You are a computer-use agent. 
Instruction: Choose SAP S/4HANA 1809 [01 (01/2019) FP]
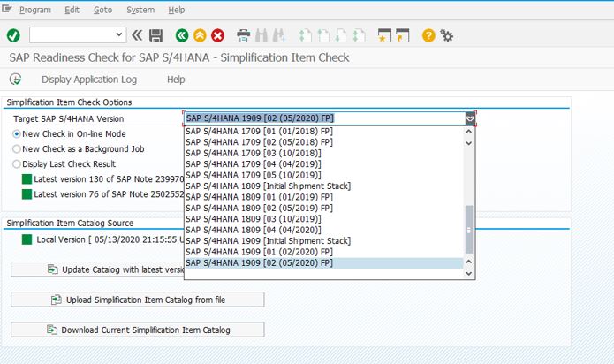324,197
